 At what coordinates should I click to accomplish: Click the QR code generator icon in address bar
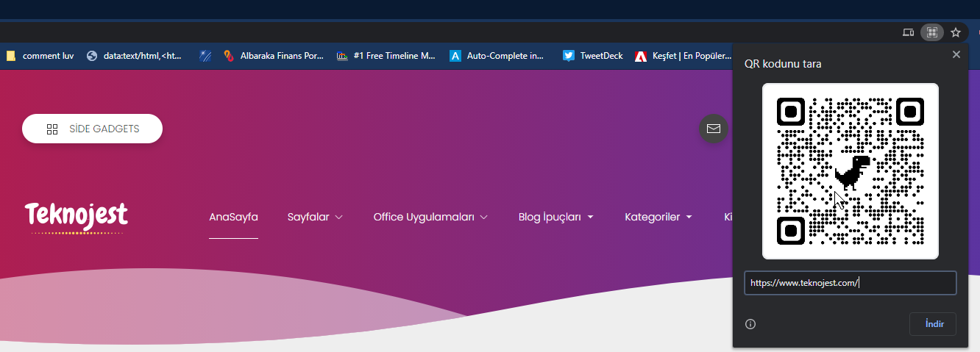(931, 32)
